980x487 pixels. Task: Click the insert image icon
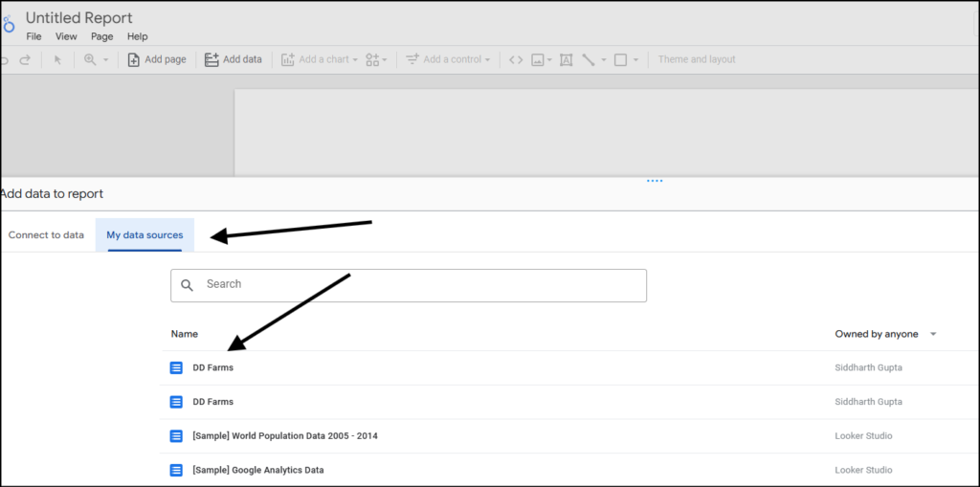(538, 60)
